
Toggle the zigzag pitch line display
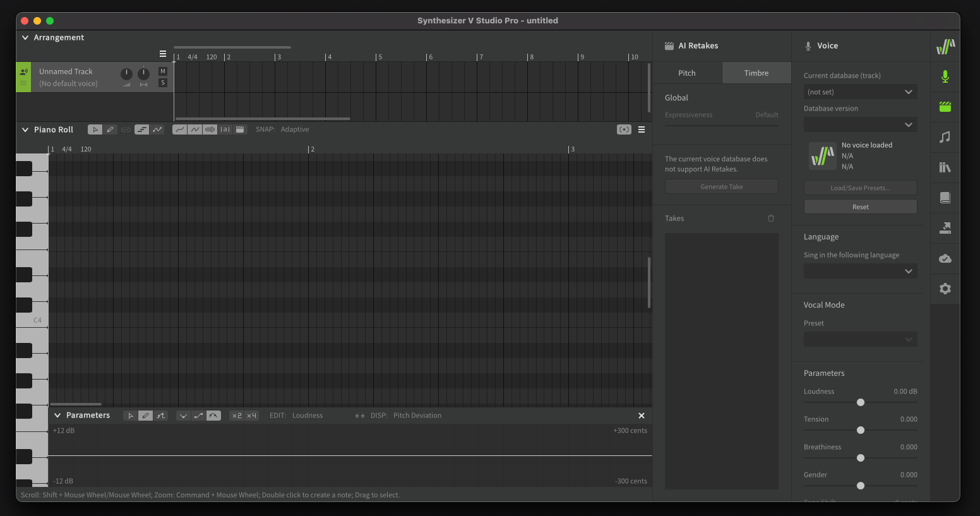click(194, 129)
